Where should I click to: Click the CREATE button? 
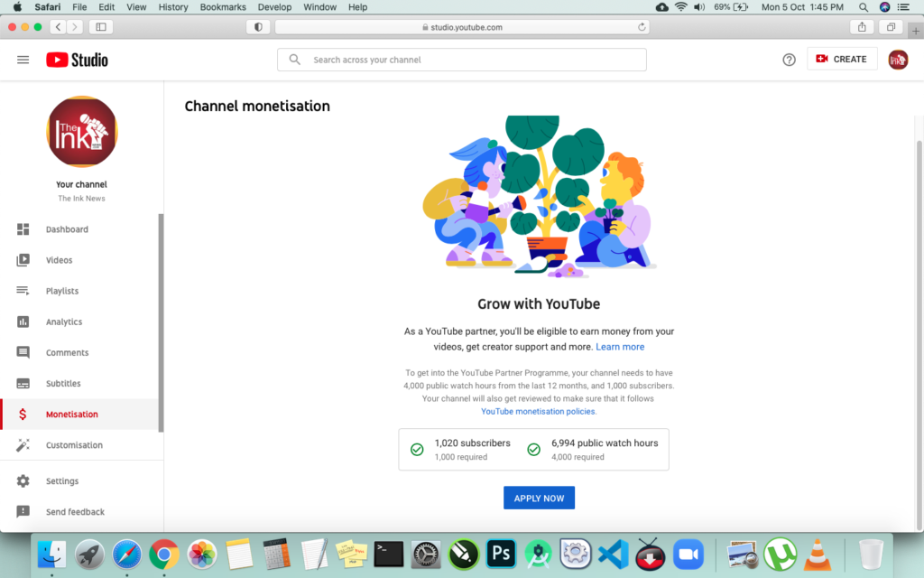(842, 59)
